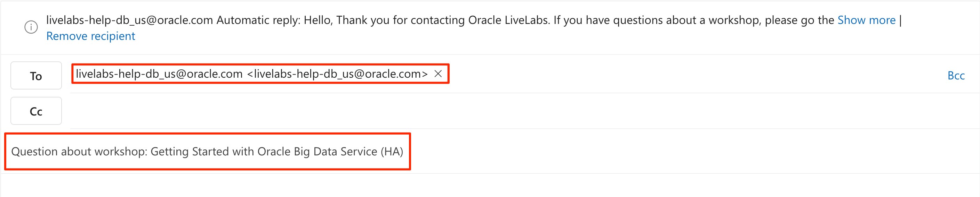This screenshot has width=980, height=197.
Task: Click into the message body area
Action: click(490, 186)
